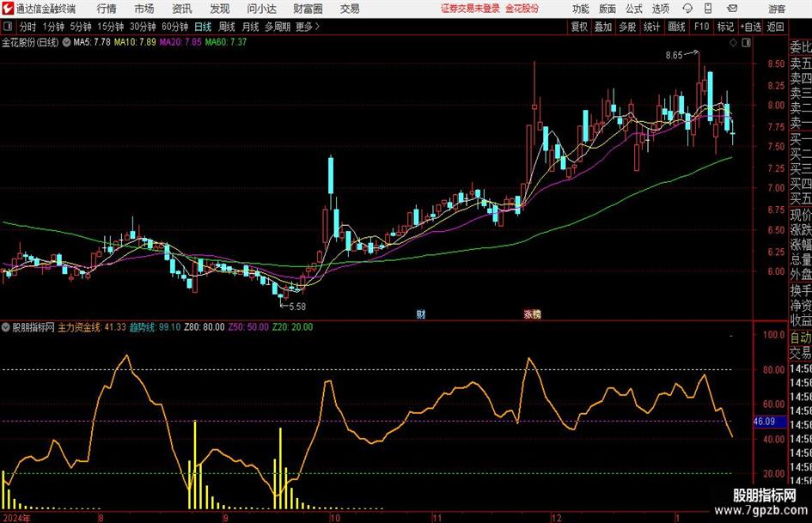Click the red 金花股份 title link
This screenshot has height=523, width=812.
(x=522, y=9)
